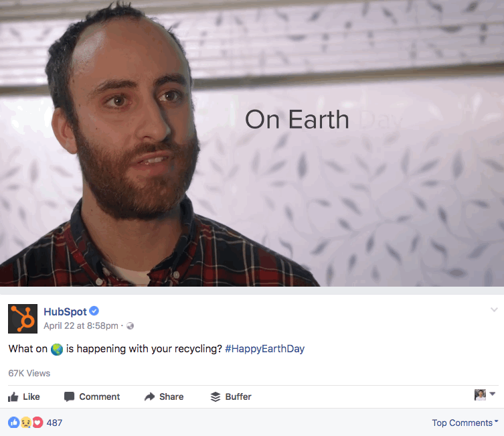
Task: View the 487 reactions count
Action: point(54,423)
